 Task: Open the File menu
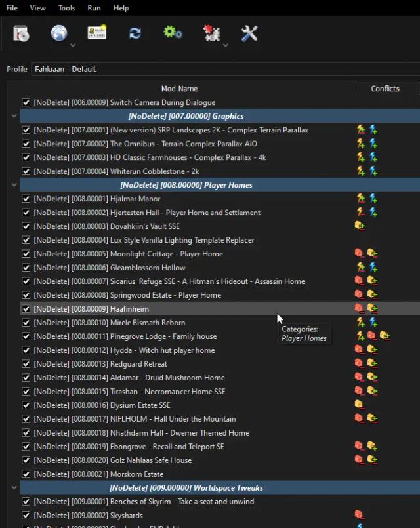12,8
